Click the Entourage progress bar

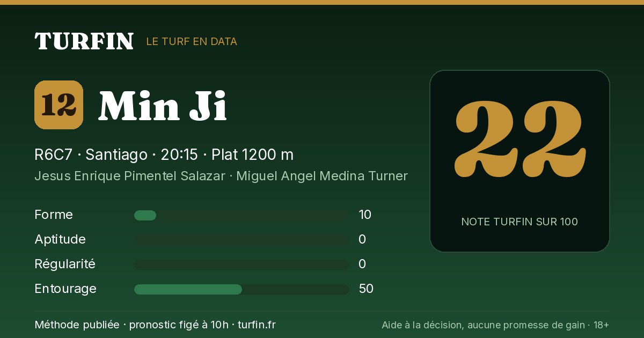pos(241,289)
